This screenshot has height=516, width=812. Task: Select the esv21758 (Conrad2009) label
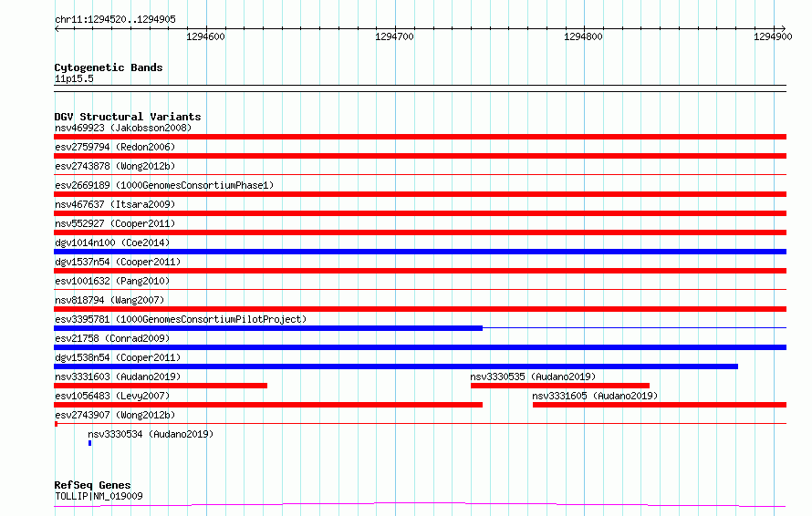point(112,338)
